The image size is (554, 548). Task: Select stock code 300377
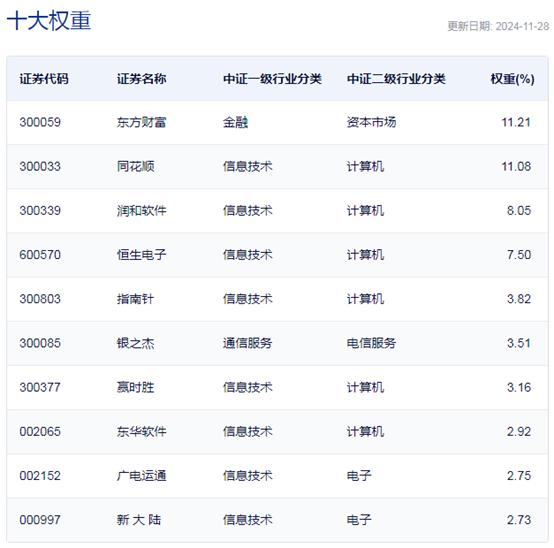[x=40, y=387]
